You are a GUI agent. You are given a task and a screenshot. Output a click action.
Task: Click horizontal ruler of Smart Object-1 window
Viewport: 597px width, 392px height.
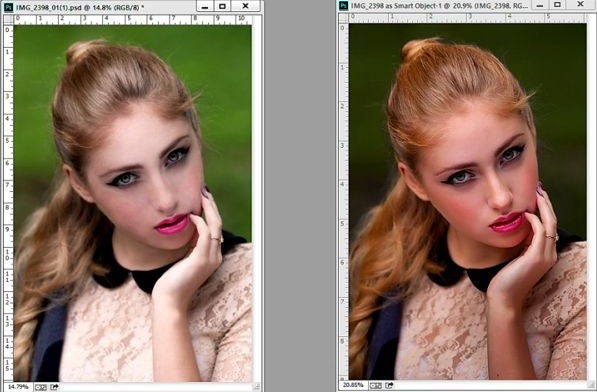pyautogui.click(x=468, y=18)
